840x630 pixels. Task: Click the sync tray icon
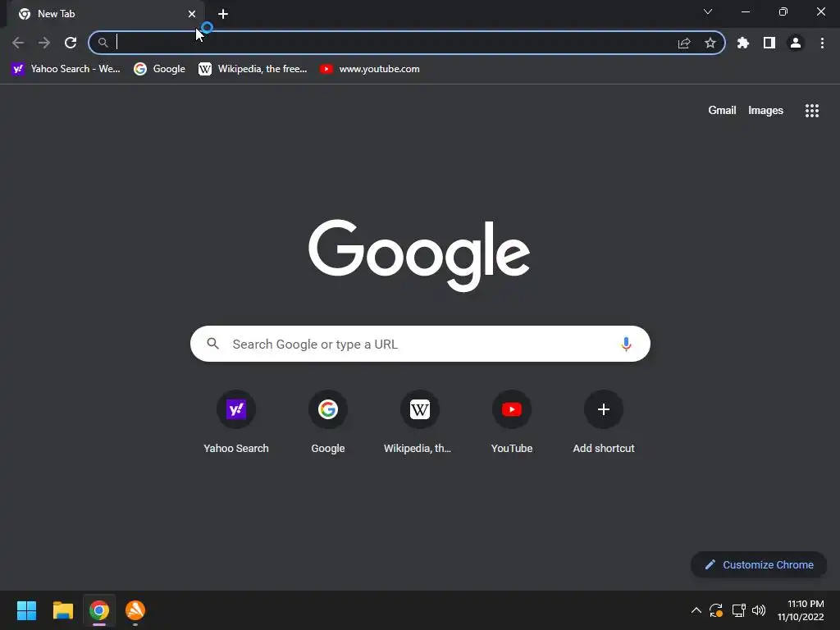[716, 610]
